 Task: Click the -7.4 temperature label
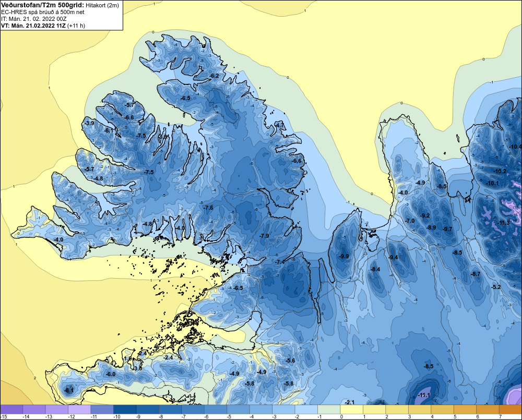280,262
